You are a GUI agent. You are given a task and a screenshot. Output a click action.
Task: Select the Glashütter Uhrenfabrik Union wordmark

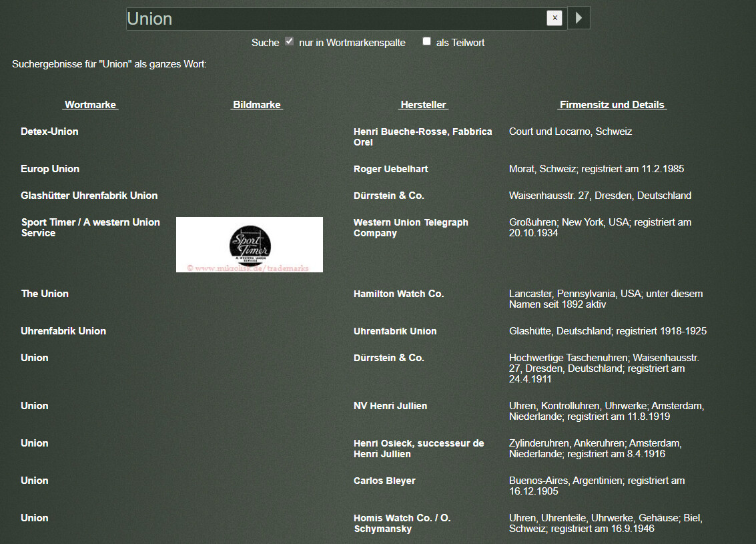pos(89,196)
